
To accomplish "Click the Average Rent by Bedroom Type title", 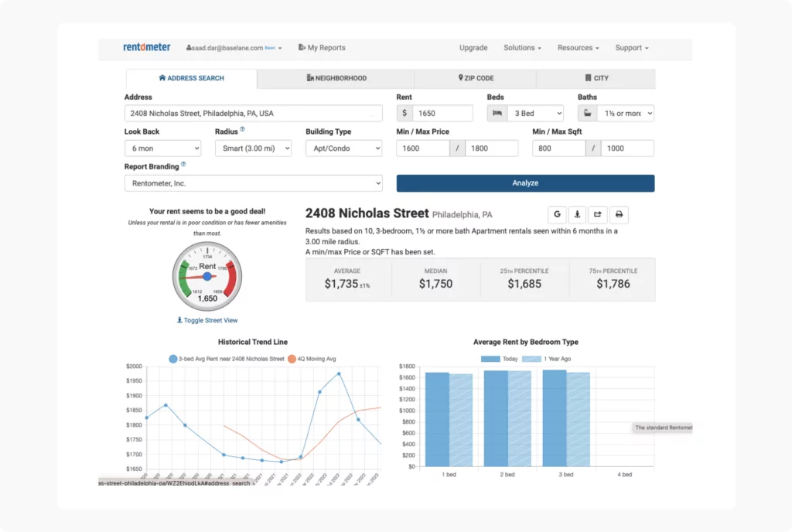I will click(525, 342).
